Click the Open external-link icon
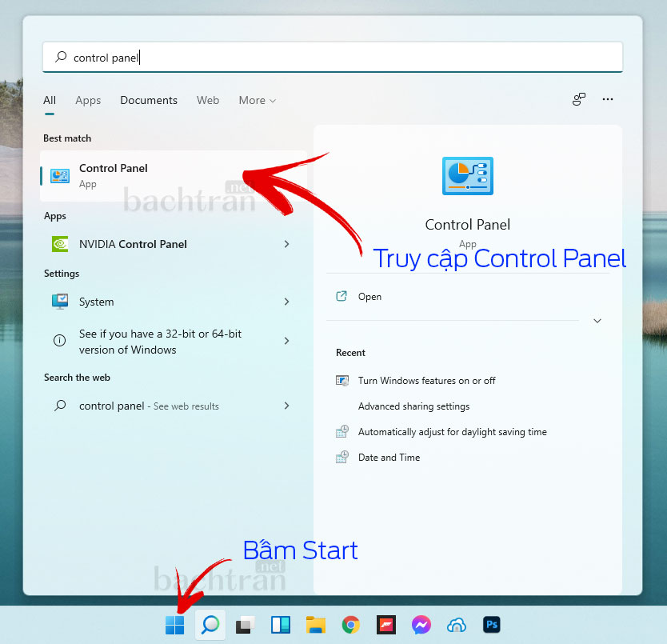 (x=341, y=296)
